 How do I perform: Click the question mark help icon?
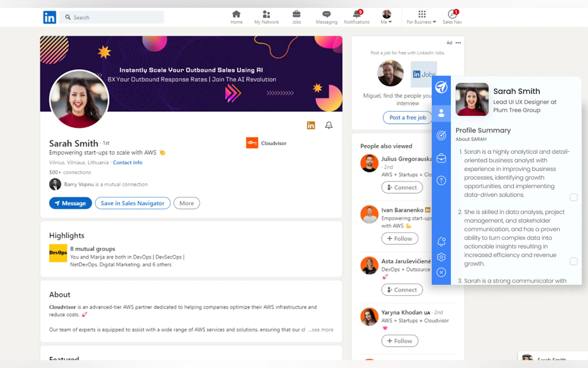(x=441, y=181)
